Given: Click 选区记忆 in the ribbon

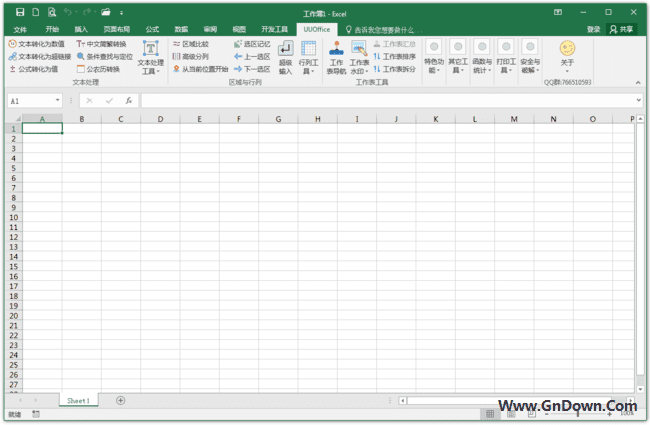Looking at the screenshot, I should pos(252,44).
